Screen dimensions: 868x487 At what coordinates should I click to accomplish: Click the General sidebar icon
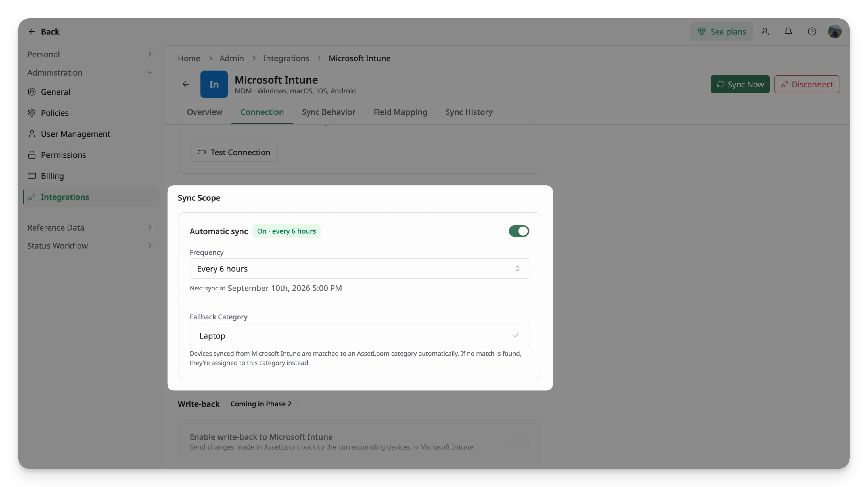32,92
